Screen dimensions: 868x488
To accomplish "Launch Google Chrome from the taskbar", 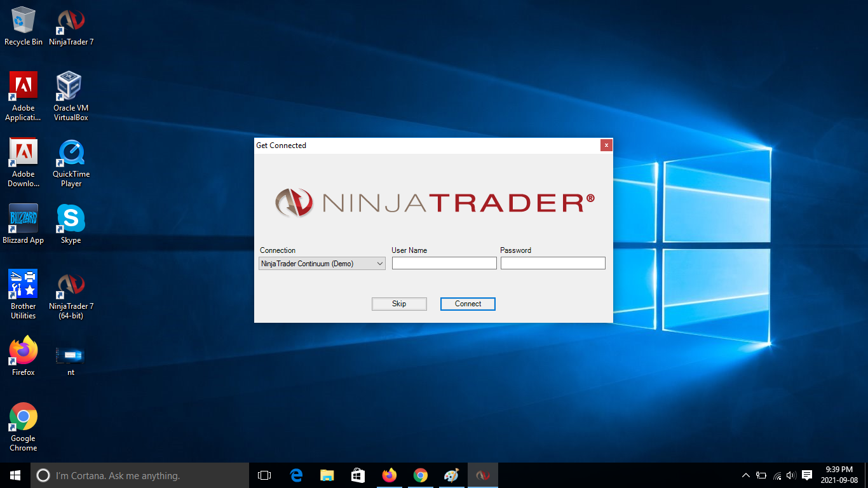I will click(x=421, y=475).
